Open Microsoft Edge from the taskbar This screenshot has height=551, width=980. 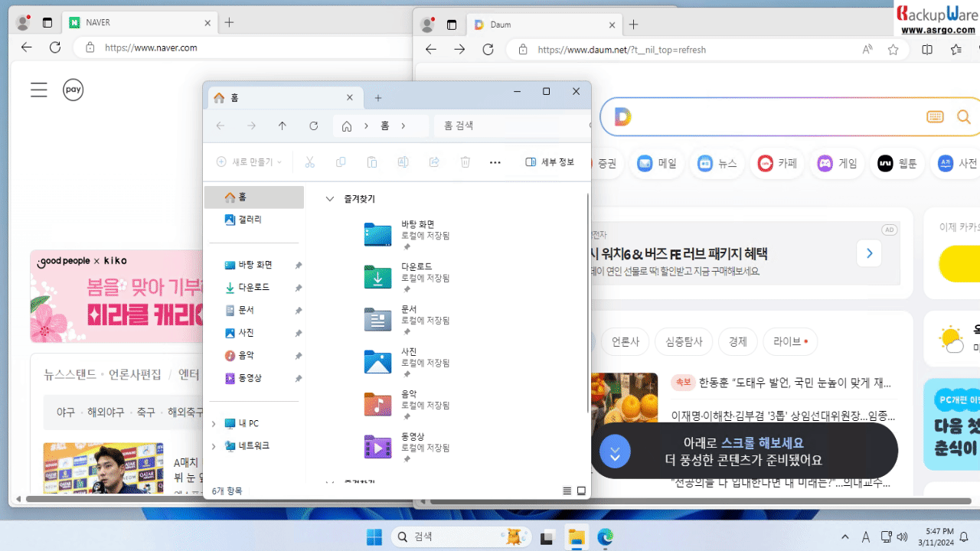tap(606, 537)
